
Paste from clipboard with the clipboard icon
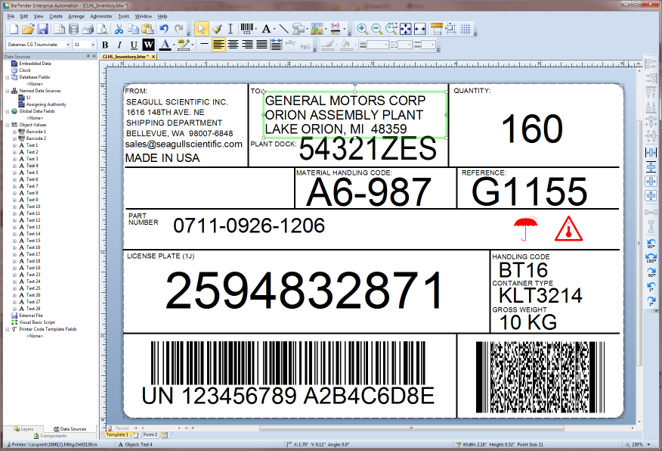tap(147, 29)
